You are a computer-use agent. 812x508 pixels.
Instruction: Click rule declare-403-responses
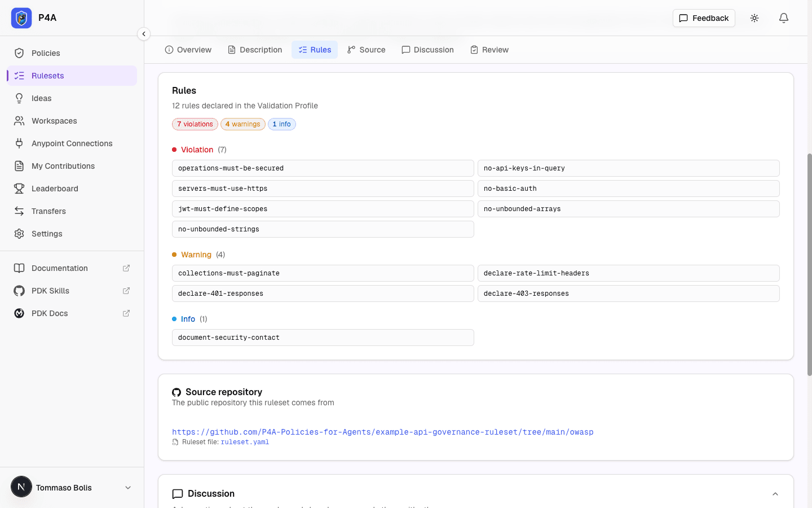[629, 294]
